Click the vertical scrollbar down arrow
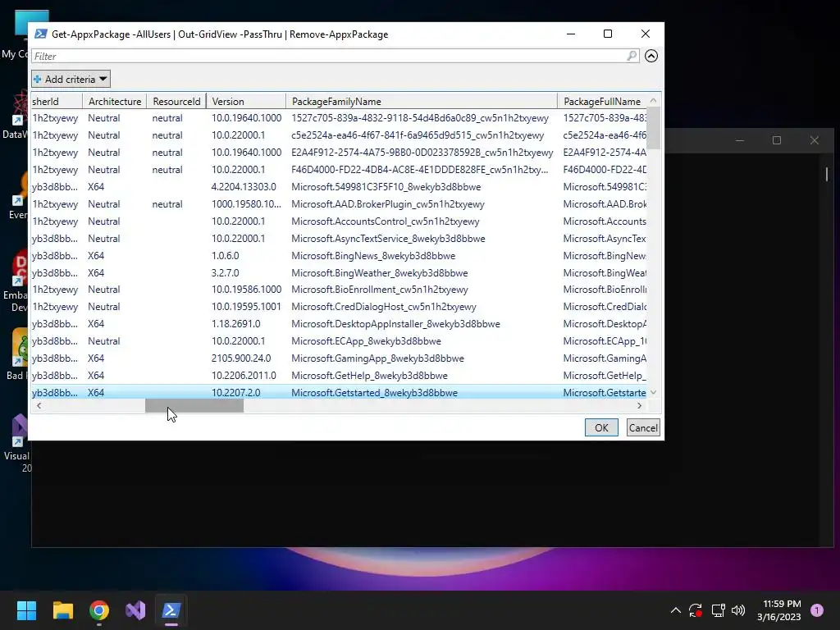This screenshot has width=840, height=630. pos(654,393)
